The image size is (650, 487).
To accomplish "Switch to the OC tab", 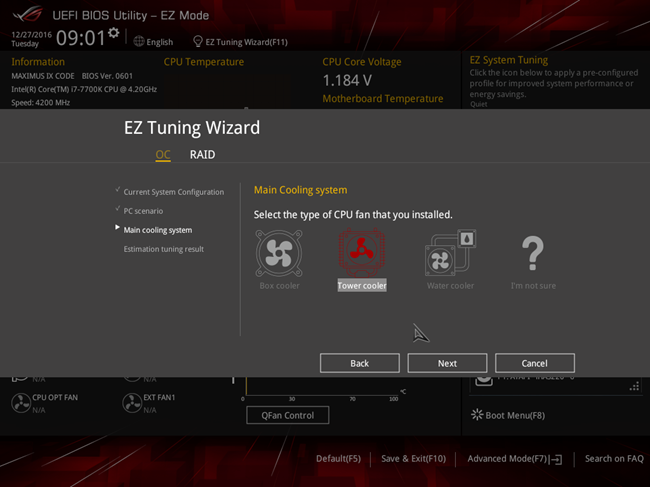I will coord(163,155).
